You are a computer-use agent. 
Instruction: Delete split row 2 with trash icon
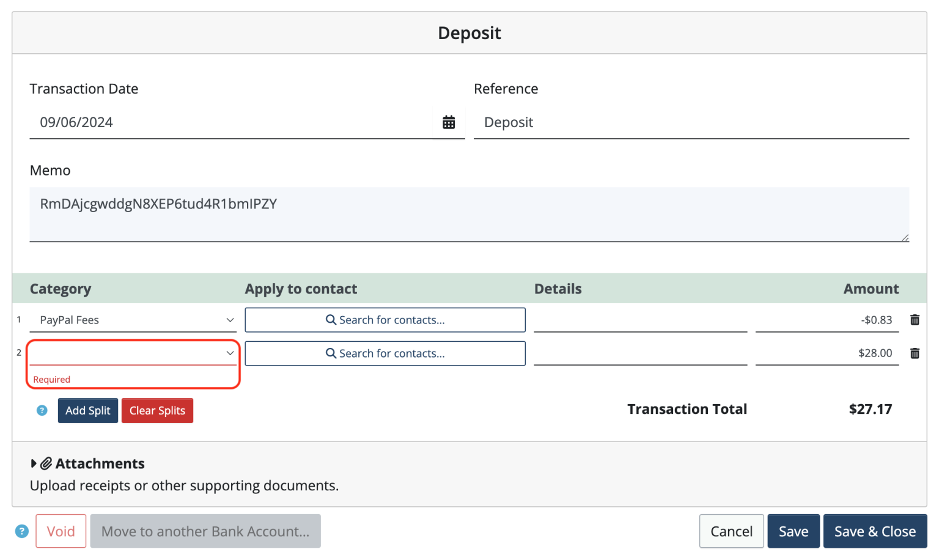pos(915,353)
